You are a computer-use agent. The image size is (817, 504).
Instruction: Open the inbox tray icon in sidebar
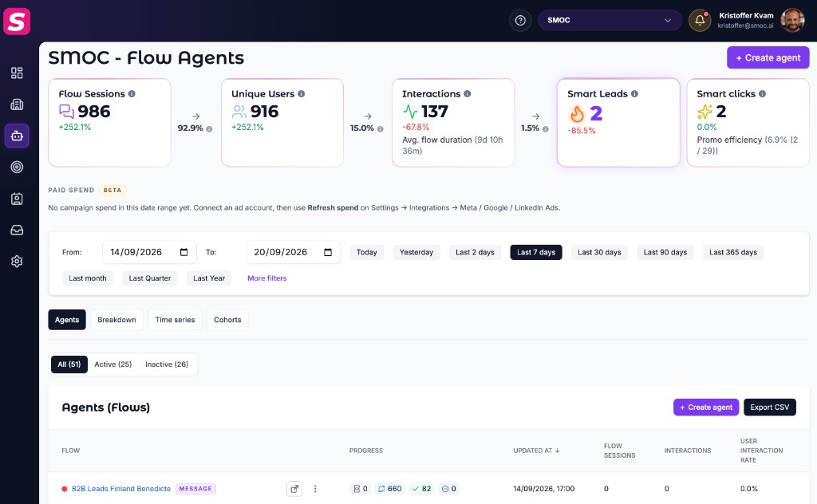[x=17, y=230]
